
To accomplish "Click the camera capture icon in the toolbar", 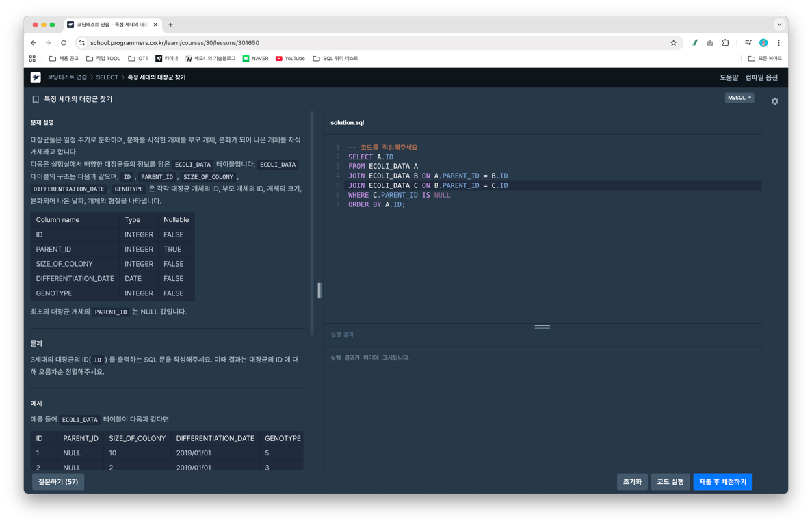I will pyautogui.click(x=710, y=42).
